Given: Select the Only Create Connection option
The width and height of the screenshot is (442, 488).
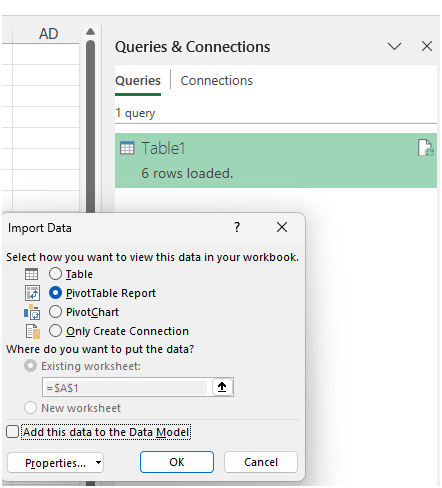Looking at the screenshot, I should (x=55, y=331).
